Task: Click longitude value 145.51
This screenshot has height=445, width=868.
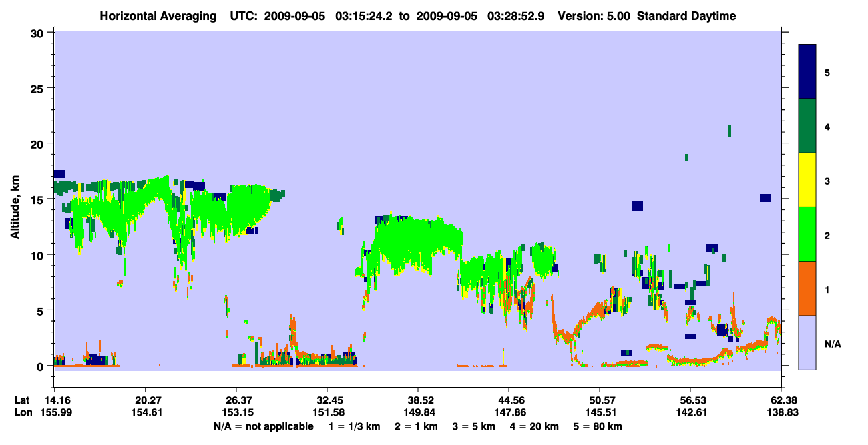Action: pos(600,412)
